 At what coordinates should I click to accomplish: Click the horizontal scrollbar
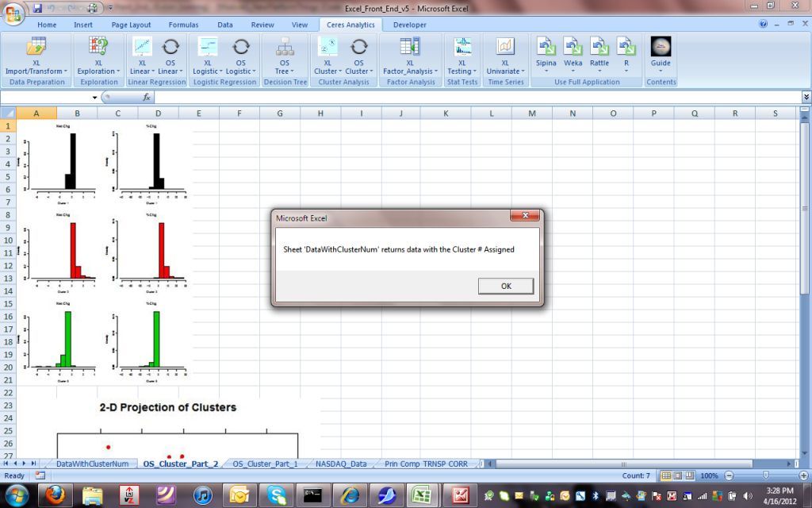pyautogui.click(x=623, y=464)
